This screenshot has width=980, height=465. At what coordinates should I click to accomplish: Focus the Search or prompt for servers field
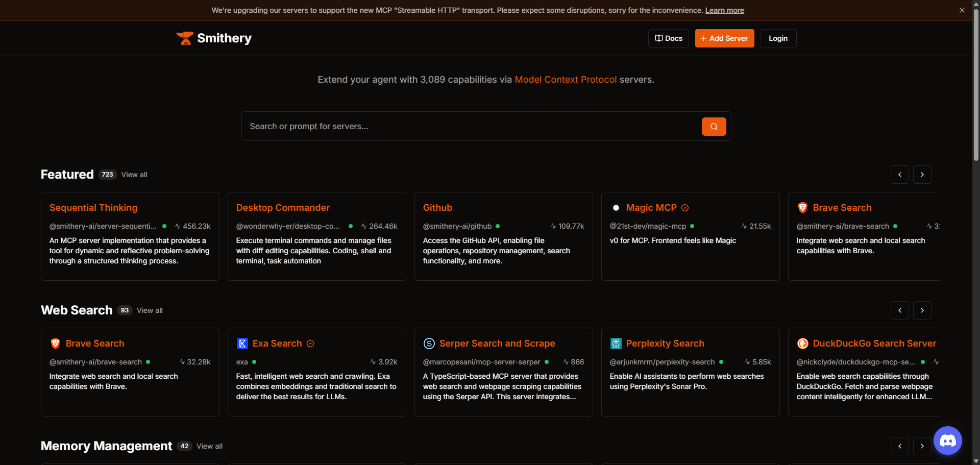pos(472,126)
